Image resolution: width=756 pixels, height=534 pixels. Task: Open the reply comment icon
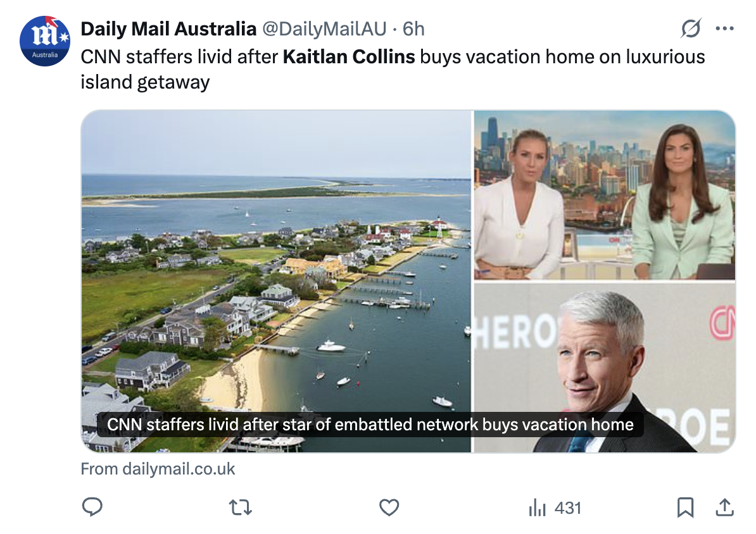point(92,507)
